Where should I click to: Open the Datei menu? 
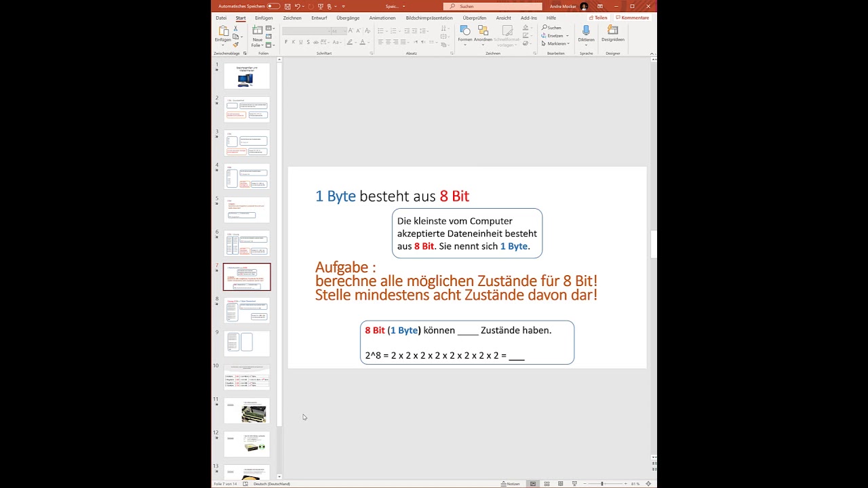(x=221, y=18)
